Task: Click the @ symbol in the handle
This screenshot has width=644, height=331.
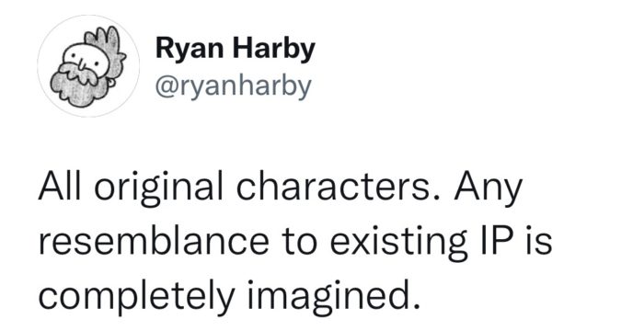Action: coord(165,86)
